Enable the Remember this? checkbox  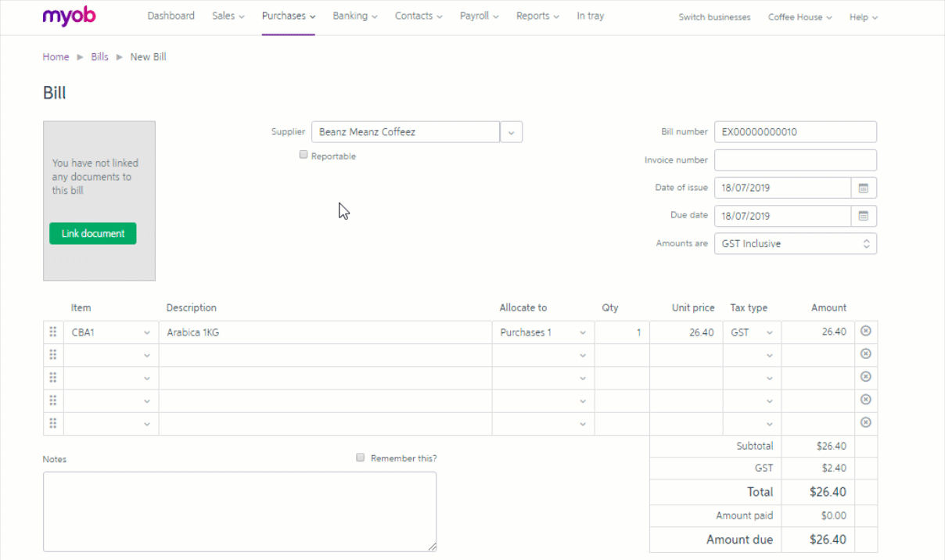pos(360,458)
